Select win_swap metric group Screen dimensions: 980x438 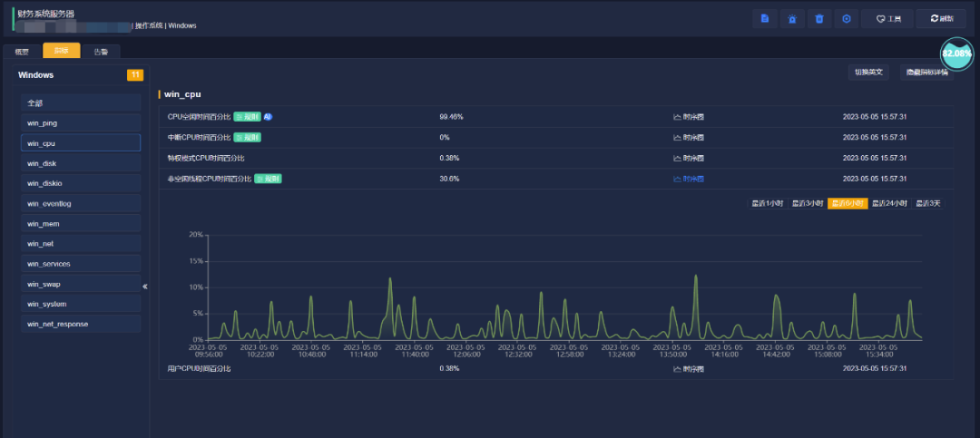(81, 284)
